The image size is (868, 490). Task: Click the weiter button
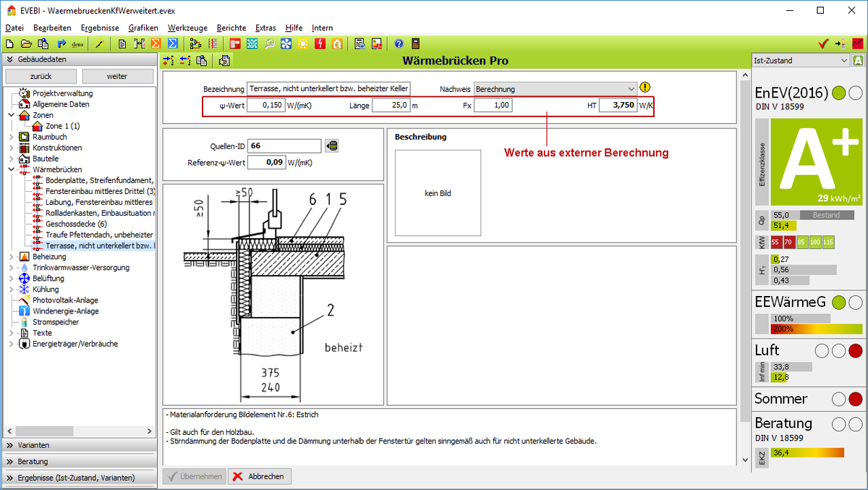117,76
